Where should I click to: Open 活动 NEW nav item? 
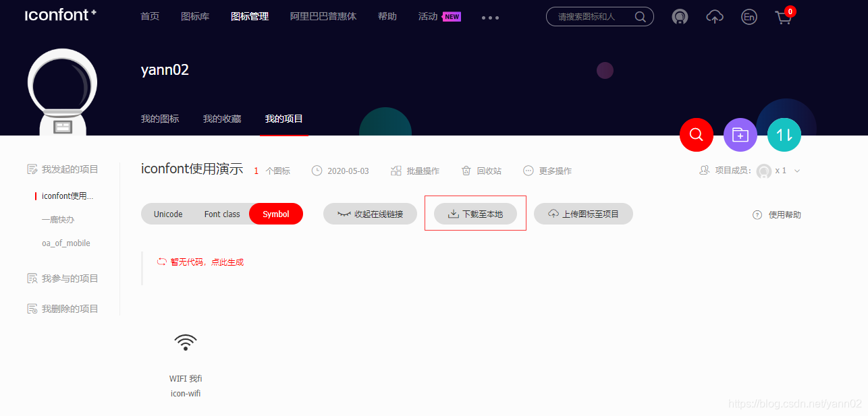pos(439,16)
